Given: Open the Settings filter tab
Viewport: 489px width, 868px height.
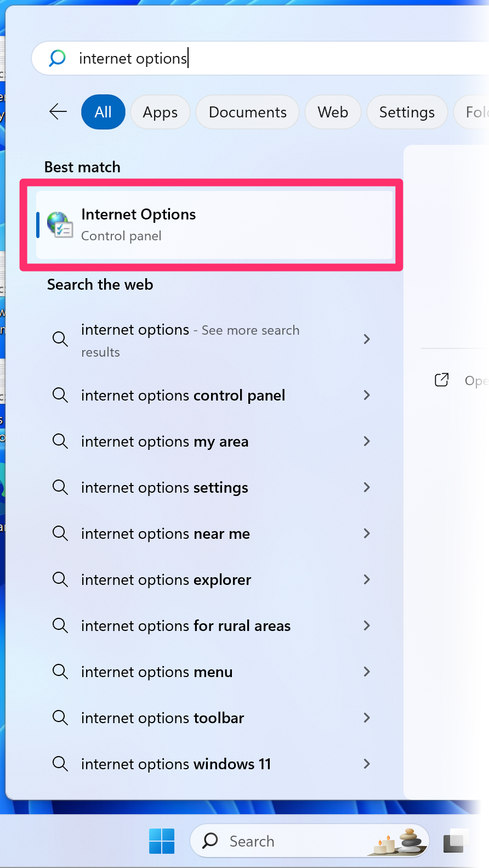Looking at the screenshot, I should pos(407,112).
